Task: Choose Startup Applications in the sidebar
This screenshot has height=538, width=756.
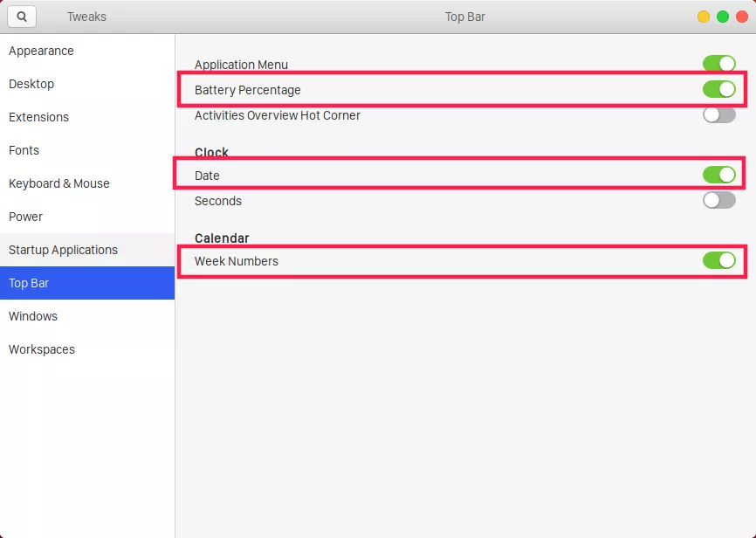Action: click(x=63, y=250)
